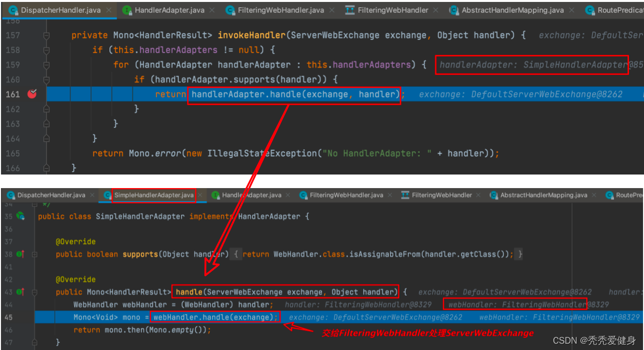Click inline hint exchange: DefaultServerWebExchange@8262 on line 161
Viewport: 644px width, 350px height.
point(521,94)
